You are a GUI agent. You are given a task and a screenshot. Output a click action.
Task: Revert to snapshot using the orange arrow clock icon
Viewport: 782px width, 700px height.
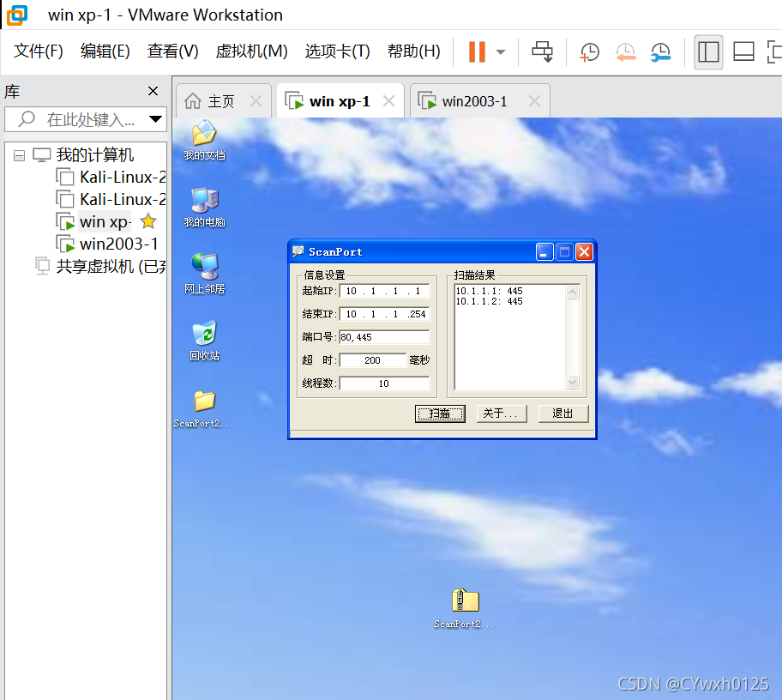click(x=625, y=51)
